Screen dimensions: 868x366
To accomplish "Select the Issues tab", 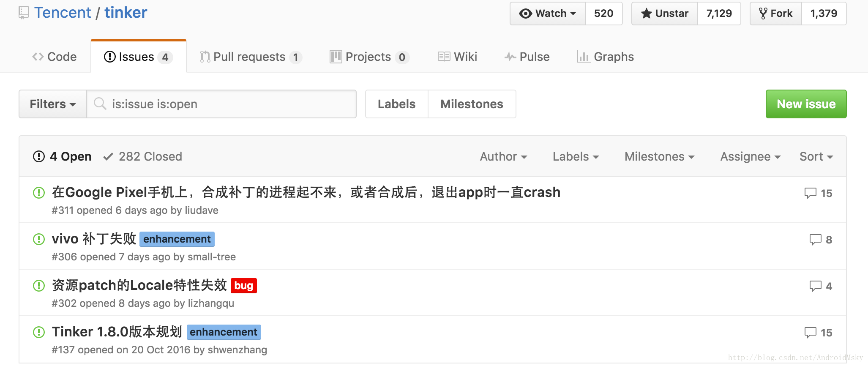I will 138,57.
